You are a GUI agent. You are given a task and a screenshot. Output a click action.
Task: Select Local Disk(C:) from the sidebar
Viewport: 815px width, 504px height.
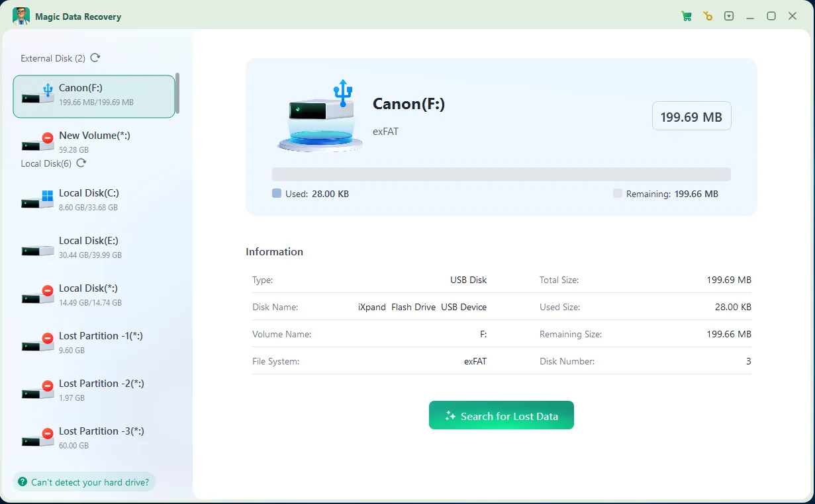pyautogui.click(x=94, y=198)
